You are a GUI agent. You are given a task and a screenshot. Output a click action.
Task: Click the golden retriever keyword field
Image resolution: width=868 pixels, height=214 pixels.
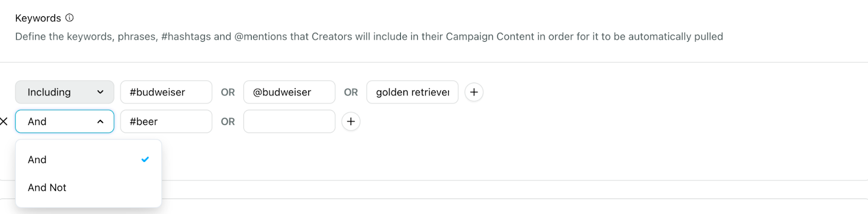[412, 92]
